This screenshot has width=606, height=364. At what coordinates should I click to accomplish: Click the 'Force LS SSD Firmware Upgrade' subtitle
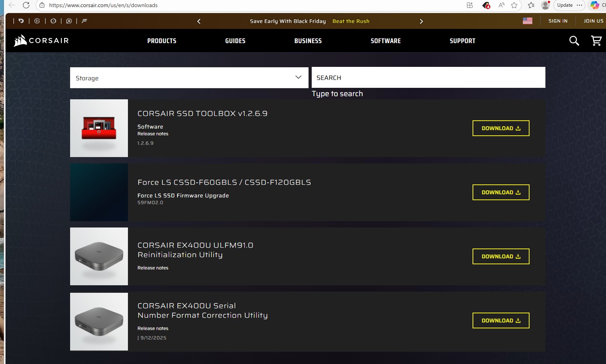tap(183, 195)
